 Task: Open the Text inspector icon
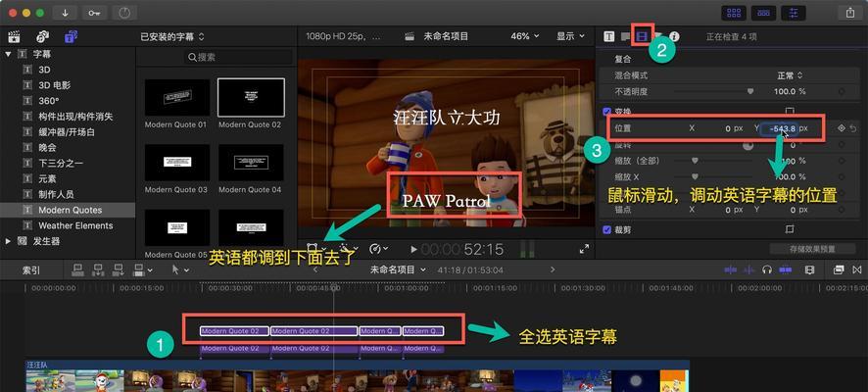626,37
